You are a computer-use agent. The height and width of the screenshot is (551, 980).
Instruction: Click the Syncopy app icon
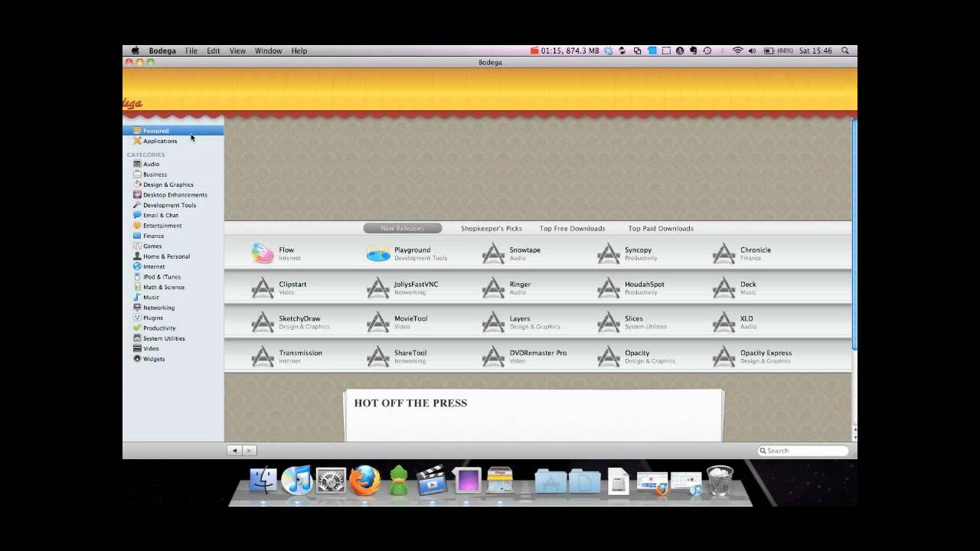pos(609,253)
